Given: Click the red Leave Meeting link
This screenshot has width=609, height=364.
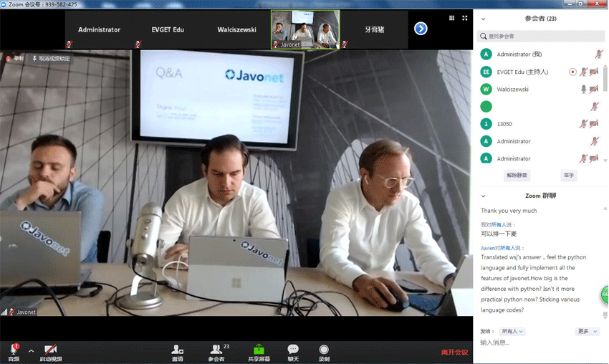Looking at the screenshot, I should [454, 353].
